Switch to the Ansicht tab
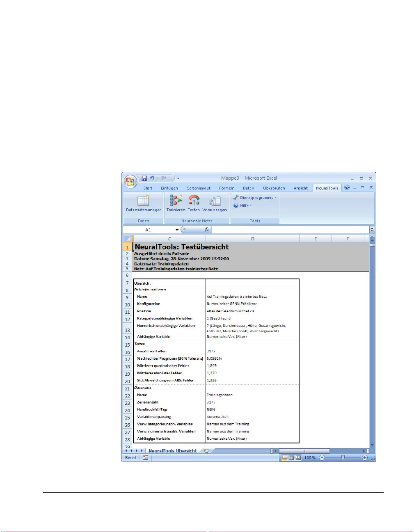Viewport: 414px width, 532px height. tap(301, 188)
